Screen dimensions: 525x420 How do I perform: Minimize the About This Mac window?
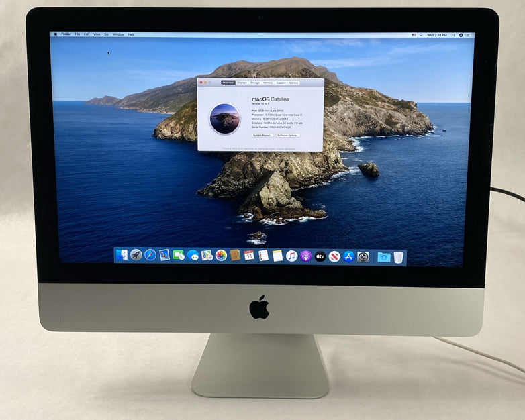205,82
